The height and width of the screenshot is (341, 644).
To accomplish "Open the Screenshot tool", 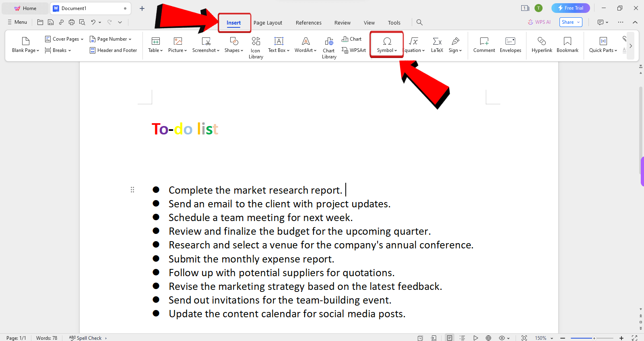I will [x=206, y=45].
